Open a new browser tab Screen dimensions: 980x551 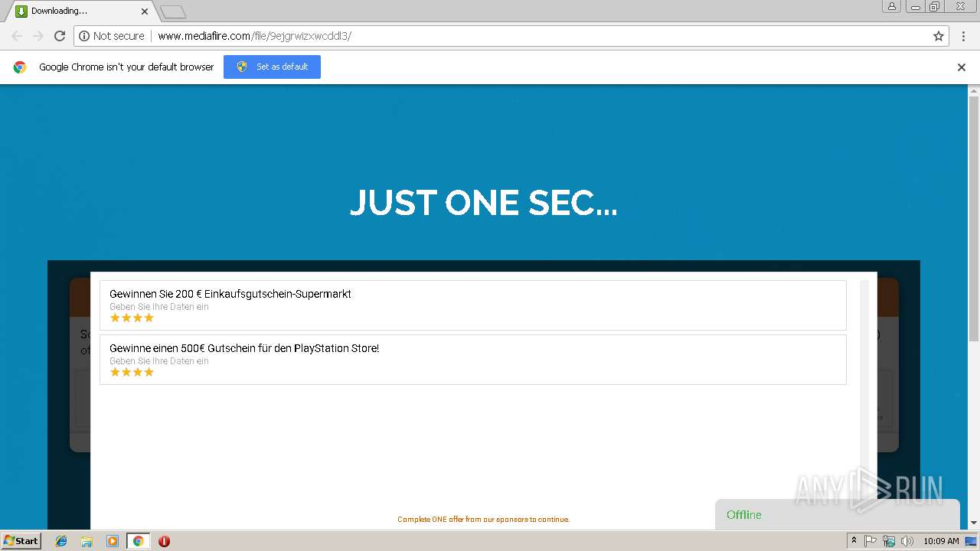[x=173, y=11]
